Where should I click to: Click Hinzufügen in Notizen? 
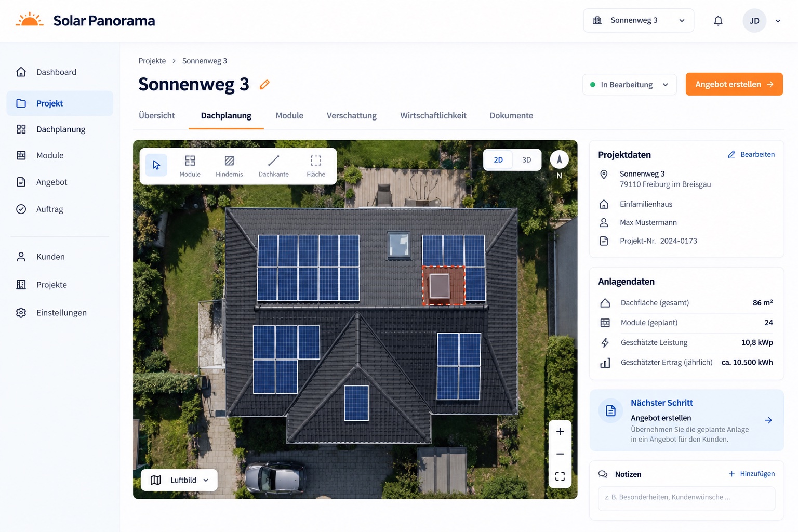[752, 474]
